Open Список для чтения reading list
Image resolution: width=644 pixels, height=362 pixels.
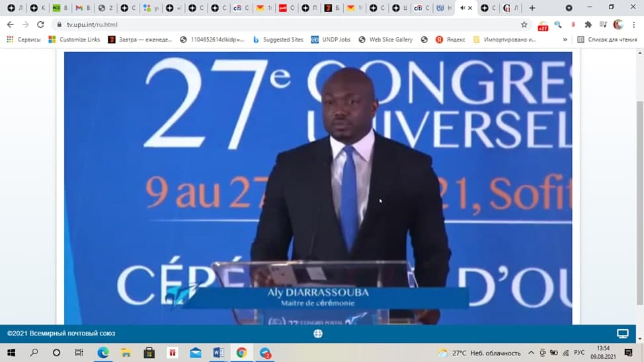click(607, 40)
